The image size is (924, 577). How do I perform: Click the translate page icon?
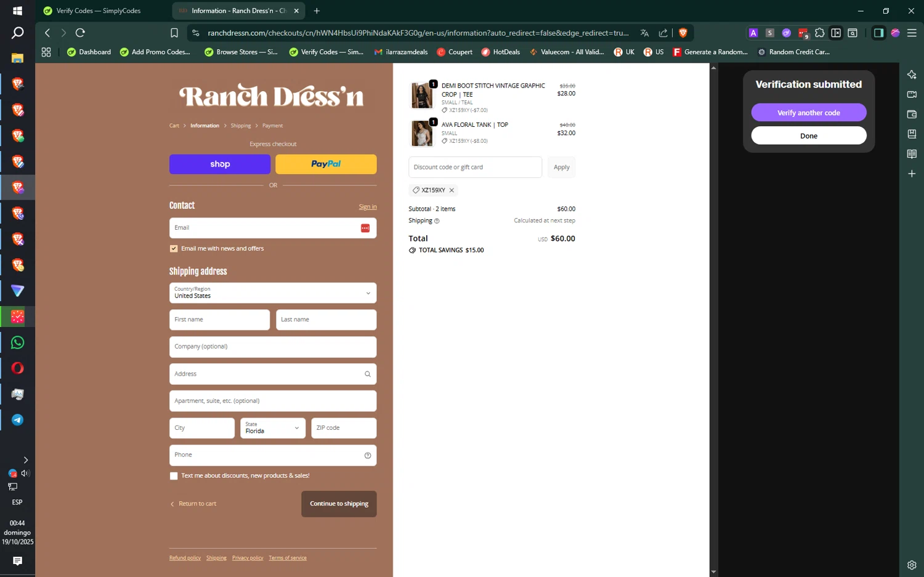644,33
